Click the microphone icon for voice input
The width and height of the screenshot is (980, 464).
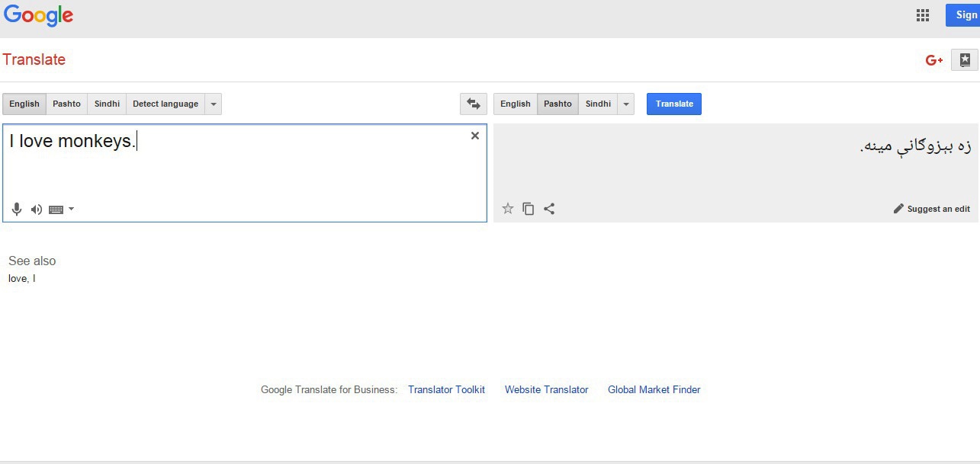16,209
